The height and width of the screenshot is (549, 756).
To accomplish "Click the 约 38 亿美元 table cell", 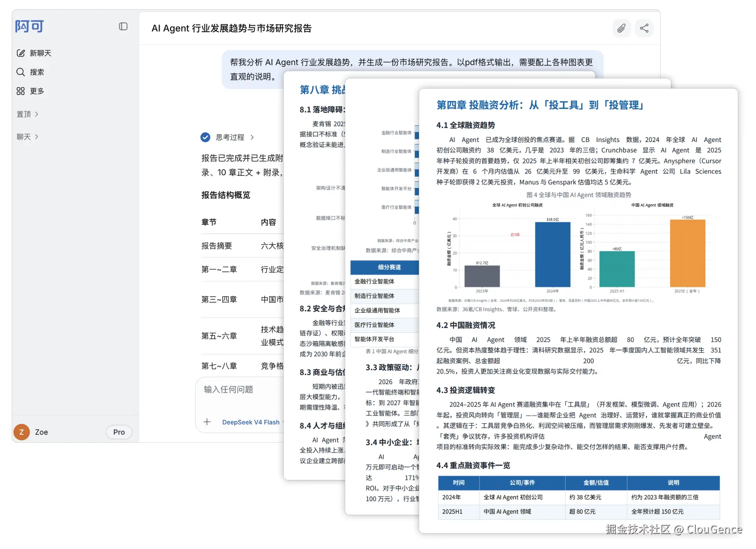I will click(x=596, y=497).
